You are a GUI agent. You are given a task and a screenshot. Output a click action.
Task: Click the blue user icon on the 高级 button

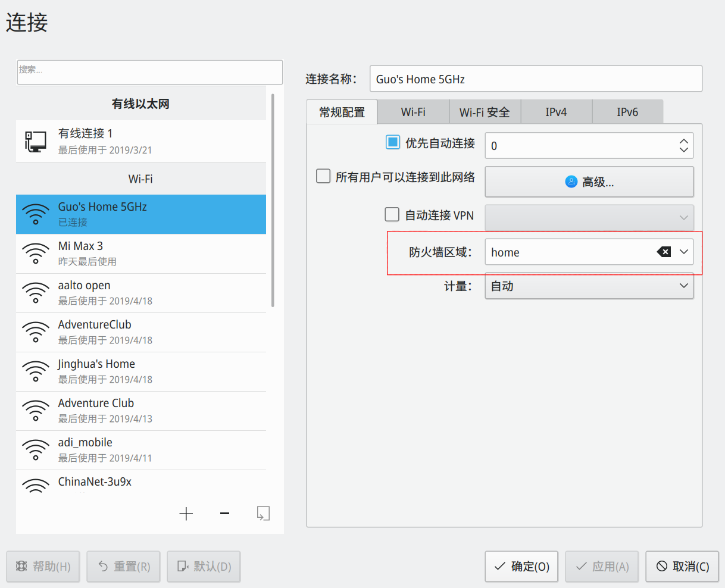tap(572, 182)
